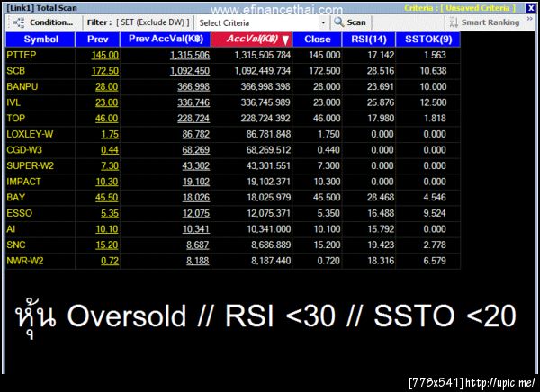Select the SCB symbol
This screenshot has height=392, width=540.
[16, 71]
